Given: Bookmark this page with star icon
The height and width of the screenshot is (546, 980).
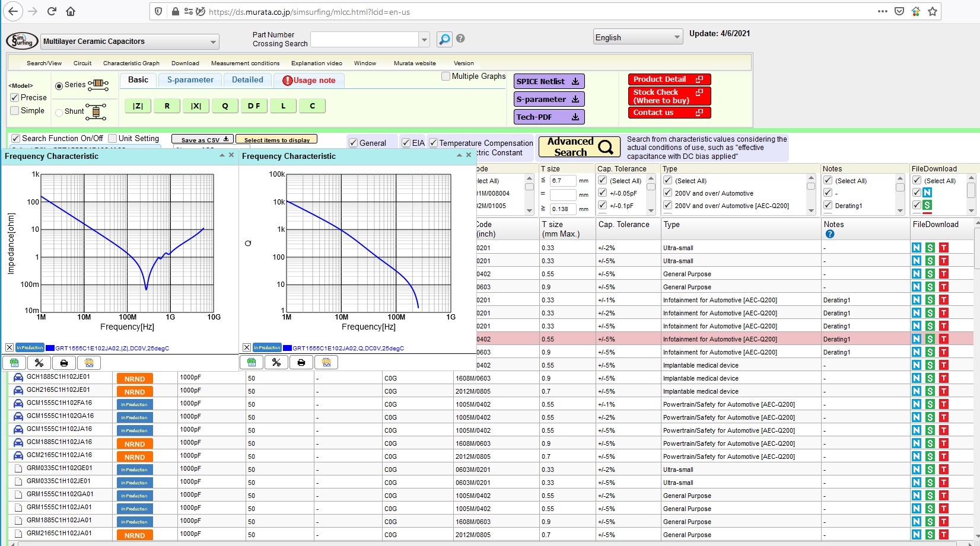Looking at the screenshot, I should 933,11.
